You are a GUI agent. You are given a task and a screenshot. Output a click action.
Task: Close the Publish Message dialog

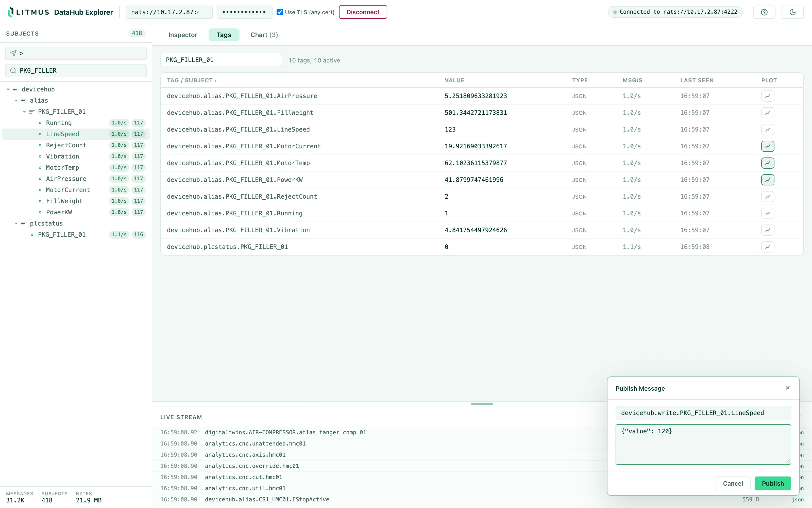click(x=787, y=388)
